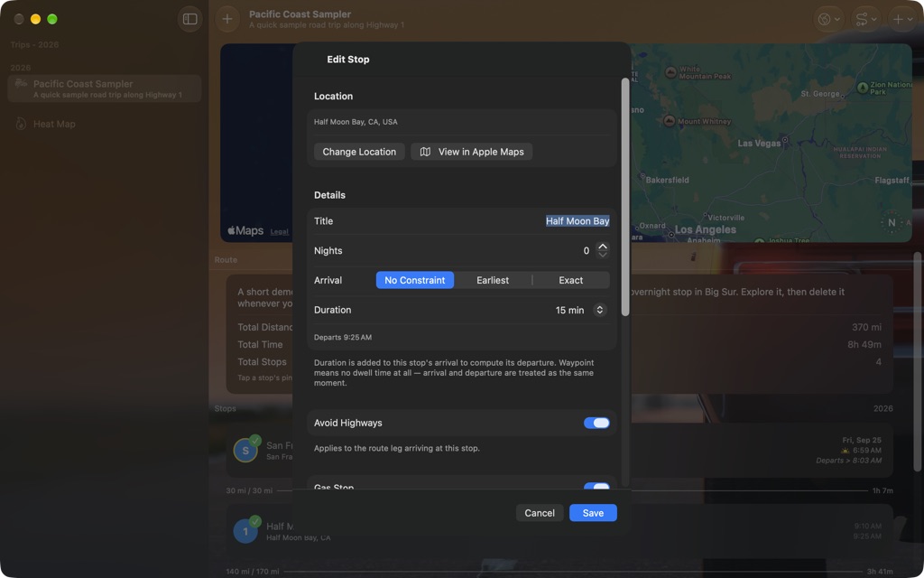Click the car icon on Pacific Coast Sampler
924x578 pixels.
pos(22,84)
